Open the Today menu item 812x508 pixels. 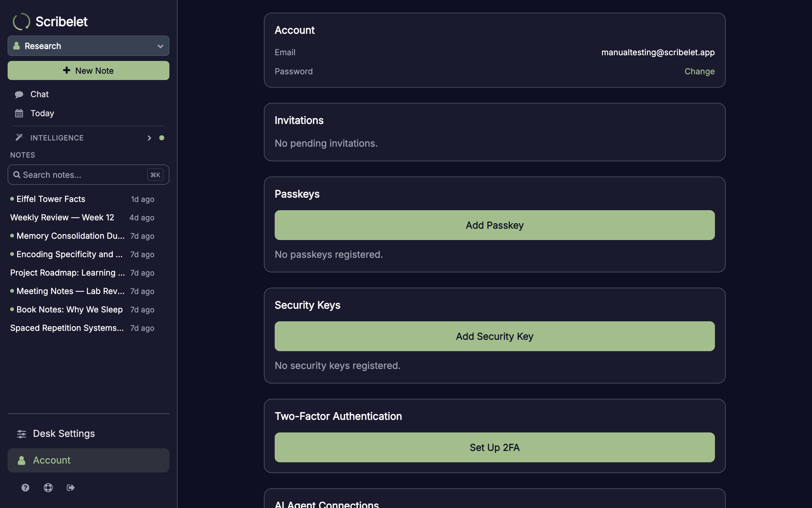coord(88,113)
